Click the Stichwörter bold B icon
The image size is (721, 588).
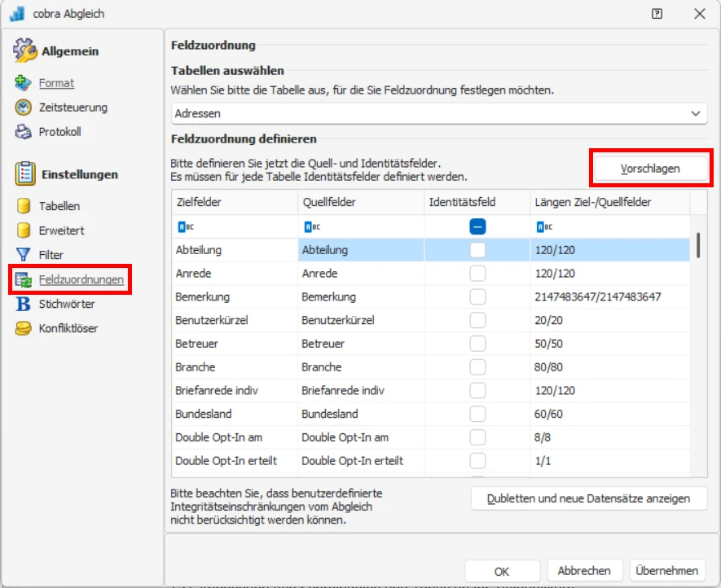[x=23, y=304]
